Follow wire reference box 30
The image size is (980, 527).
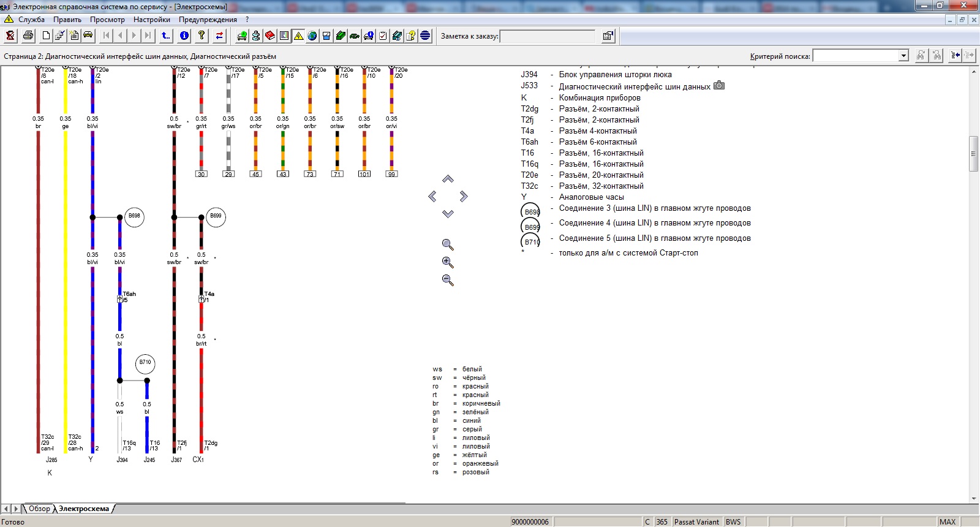(x=201, y=174)
